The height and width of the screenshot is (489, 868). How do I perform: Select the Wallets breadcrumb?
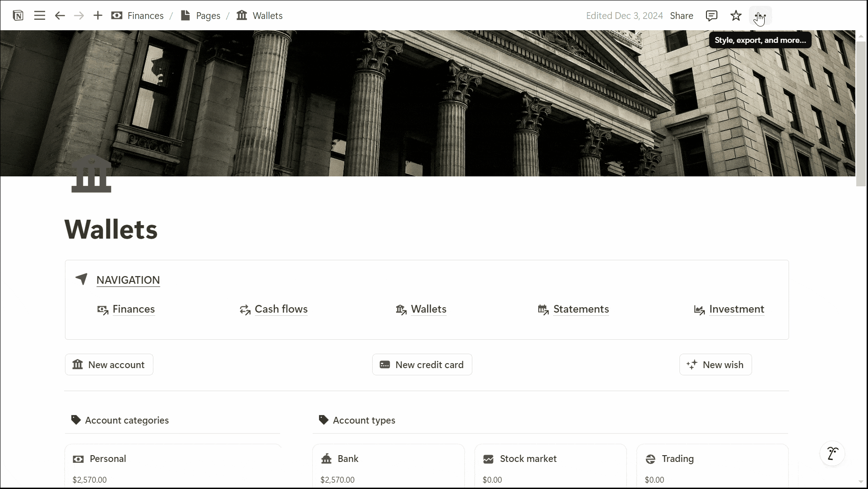[260, 16]
